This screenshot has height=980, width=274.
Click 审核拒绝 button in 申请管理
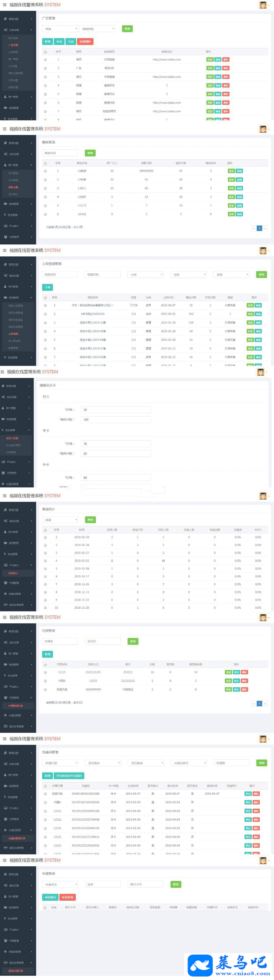coord(68,897)
